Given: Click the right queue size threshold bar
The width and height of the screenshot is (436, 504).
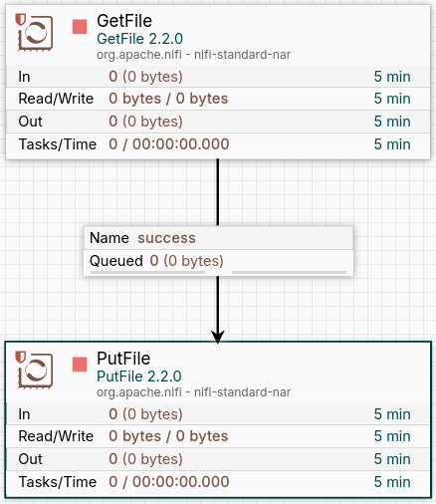Looking at the screenshot, I should tap(289, 273).
